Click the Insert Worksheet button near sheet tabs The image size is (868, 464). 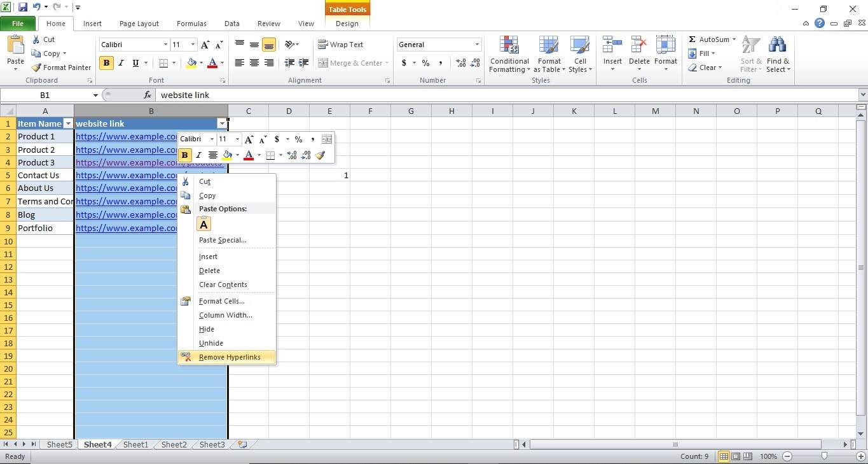pos(242,444)
